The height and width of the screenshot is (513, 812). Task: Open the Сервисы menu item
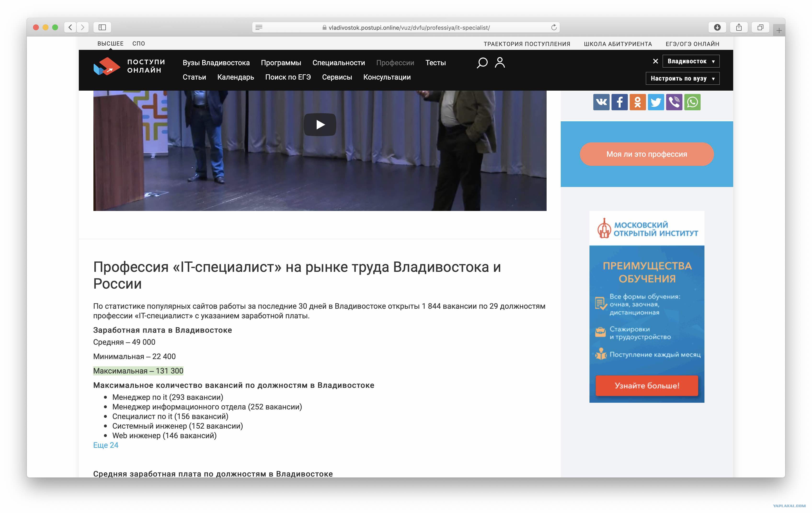tap(337, 77)
